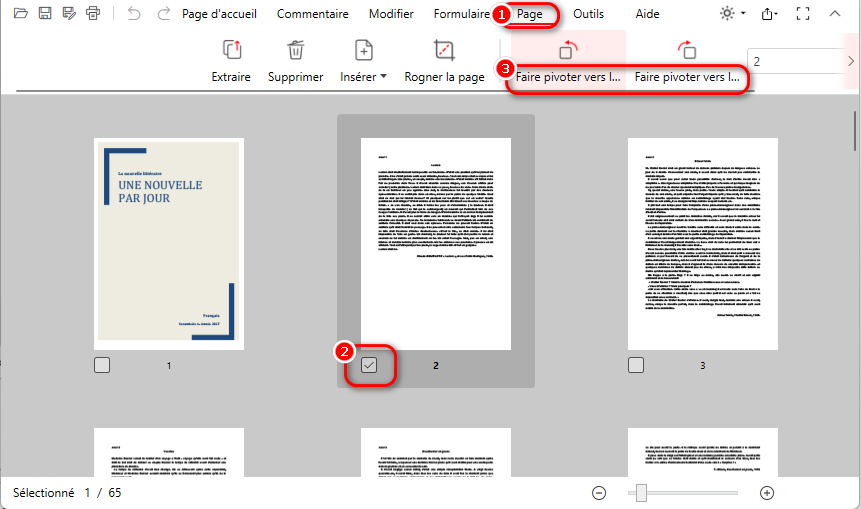Select the bottom-middle thumbnail, below page 2
The image size is (861, 509).
[x=435, y=452]
